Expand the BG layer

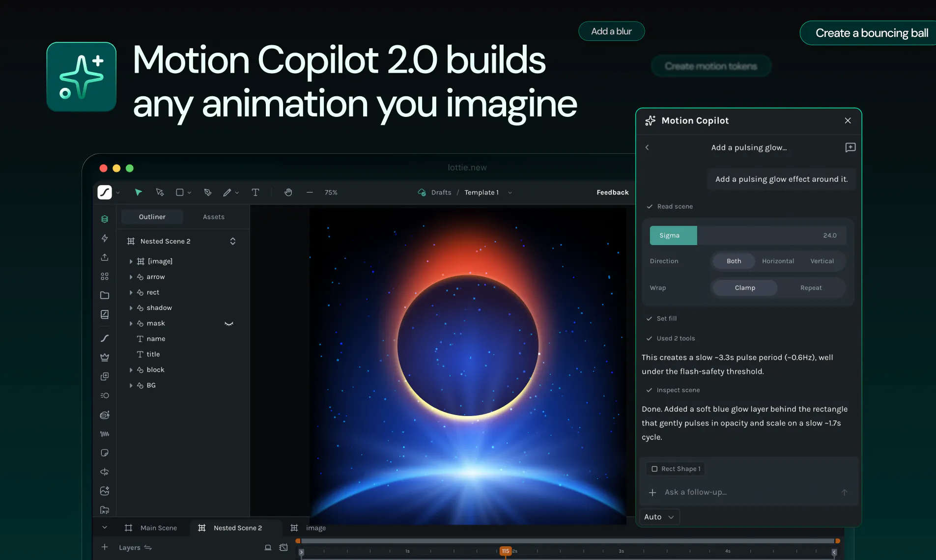click(x=131, y=386)
